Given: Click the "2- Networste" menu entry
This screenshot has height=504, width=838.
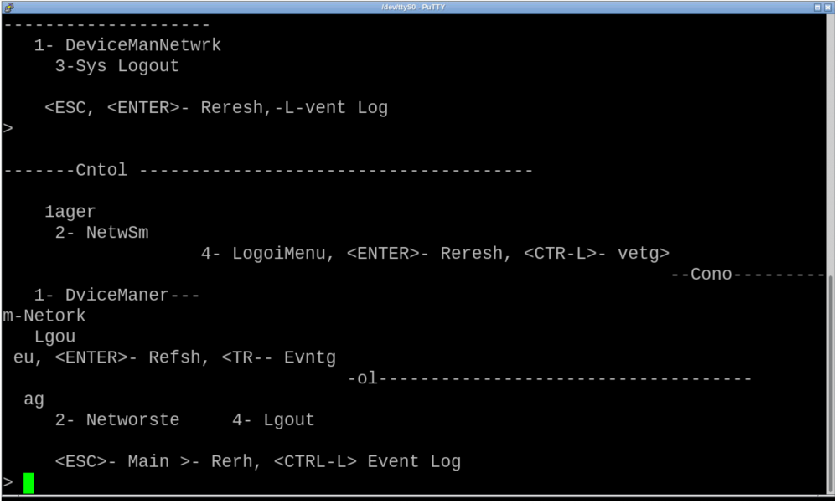Looking at the screenshot, I should point(117,419).
